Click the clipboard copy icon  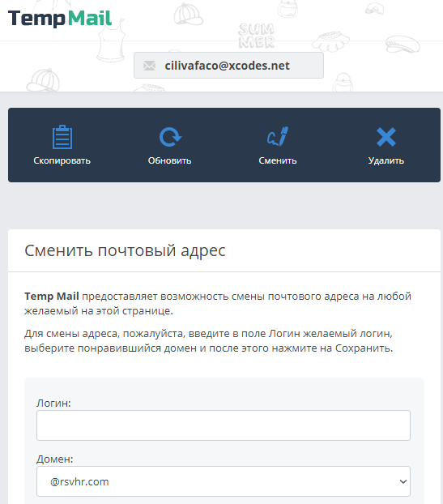[62, 137]
